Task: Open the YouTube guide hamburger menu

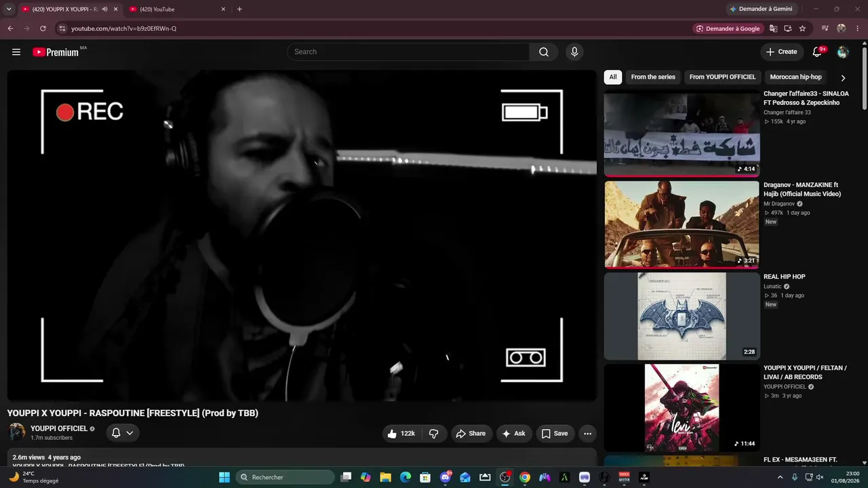Action: (16, 52)
